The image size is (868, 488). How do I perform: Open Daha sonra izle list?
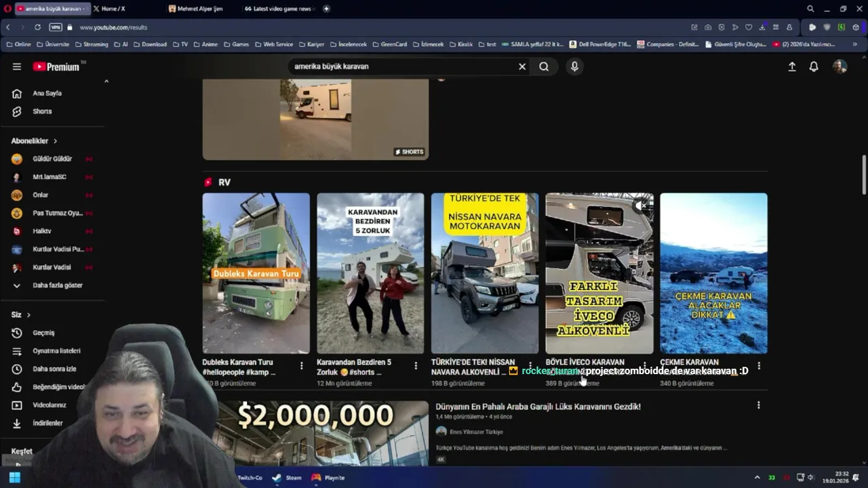click(53, 369)
